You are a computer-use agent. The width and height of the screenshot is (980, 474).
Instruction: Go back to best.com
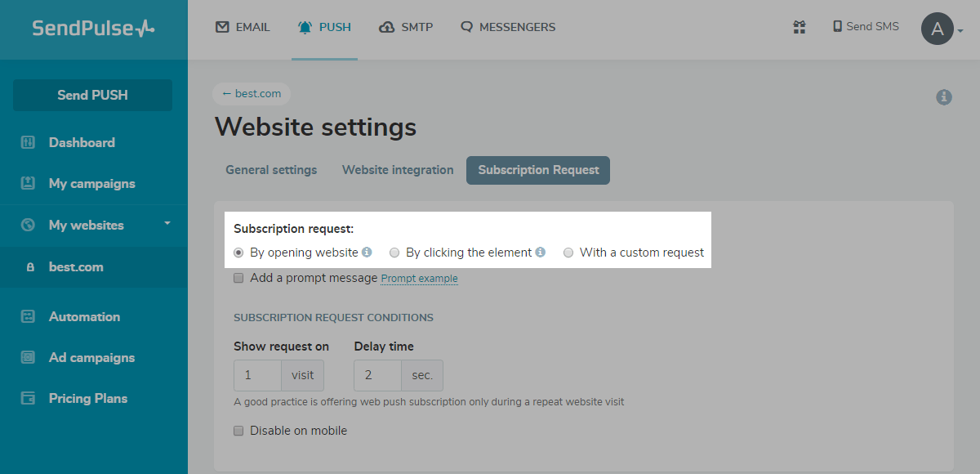tap(252, 93)
